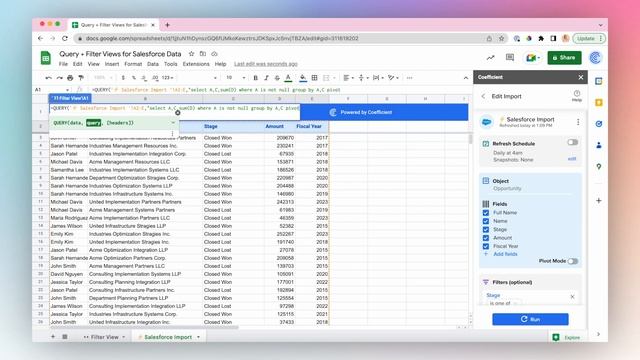640x360 pixels.
Task: Open the Insert menu
Action: [x=112, y=64]
